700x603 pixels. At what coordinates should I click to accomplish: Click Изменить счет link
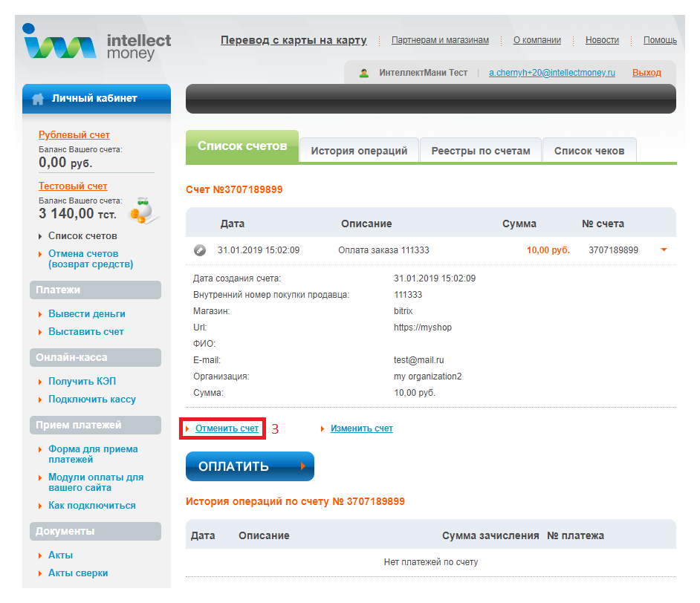pos(362,428)
